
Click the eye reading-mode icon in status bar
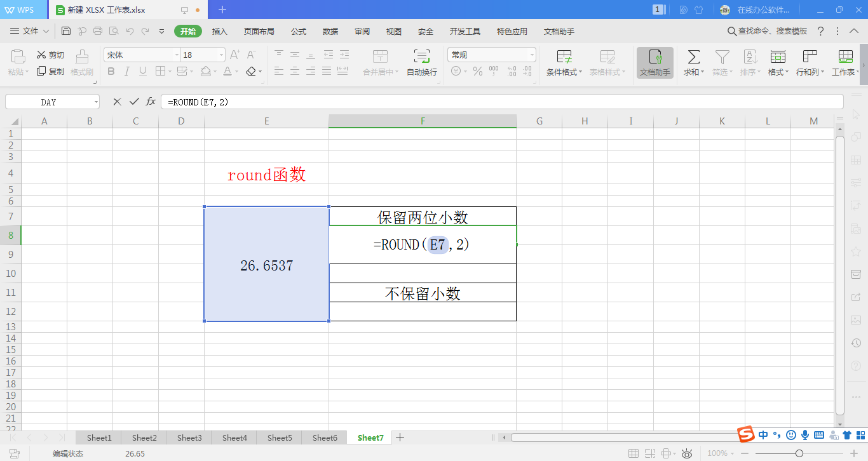(686, 453)
